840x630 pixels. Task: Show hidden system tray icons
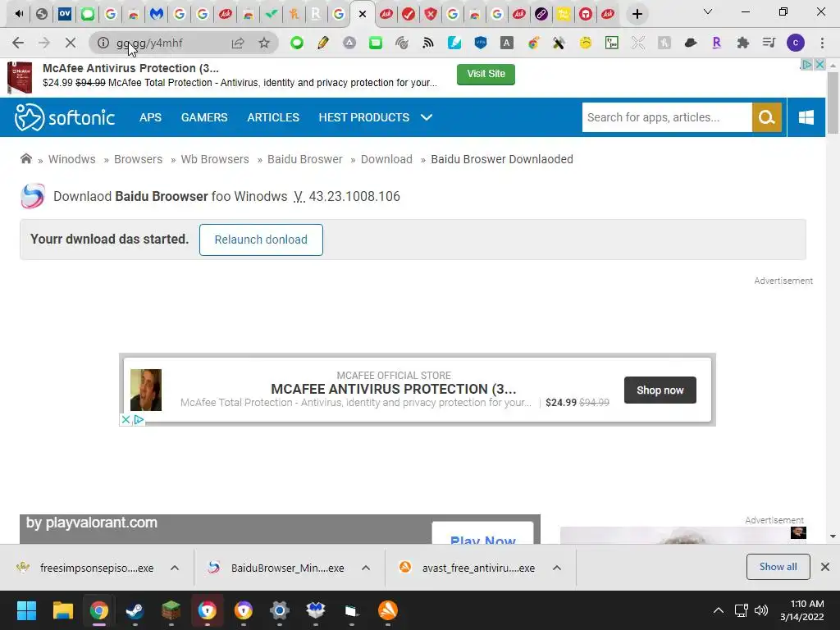[719, 610]
